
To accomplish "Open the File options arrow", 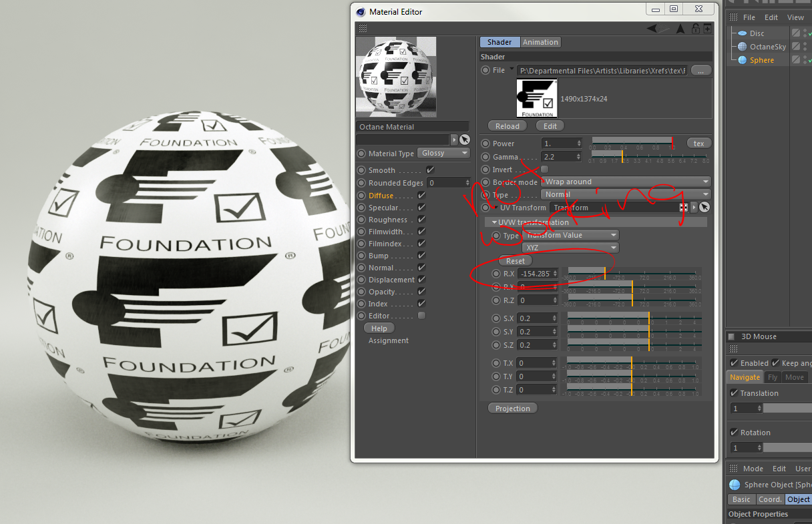I will pos(512,69).
